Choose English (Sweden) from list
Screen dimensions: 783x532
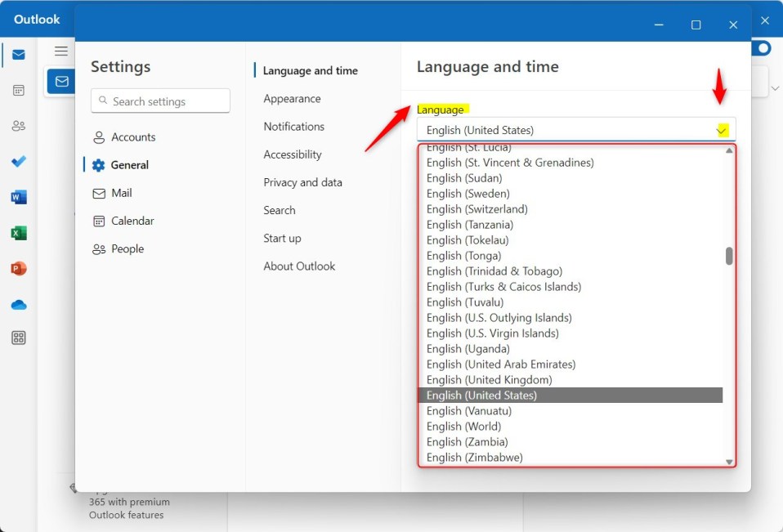pyautogui.click(x=570, y=194)
